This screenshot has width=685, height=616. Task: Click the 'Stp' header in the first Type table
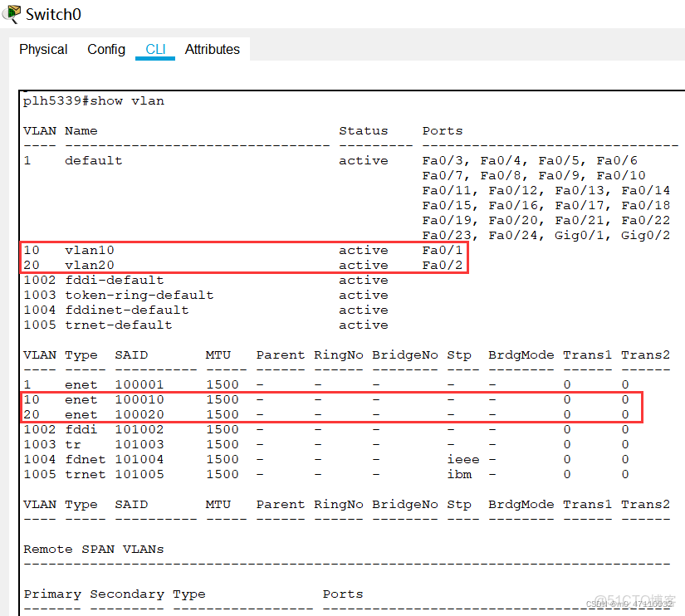(x=459, y=354)
